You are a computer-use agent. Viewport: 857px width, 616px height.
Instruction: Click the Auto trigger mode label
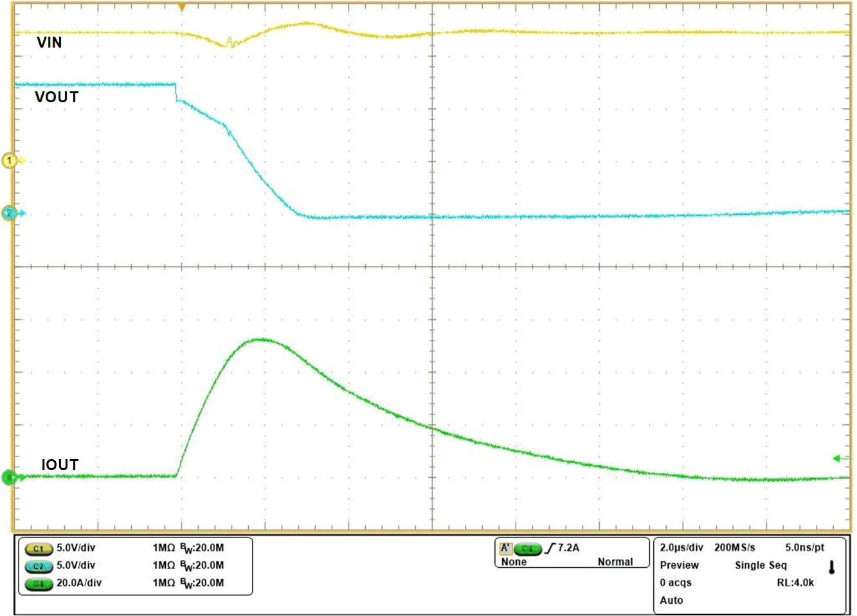coord(671,601)
